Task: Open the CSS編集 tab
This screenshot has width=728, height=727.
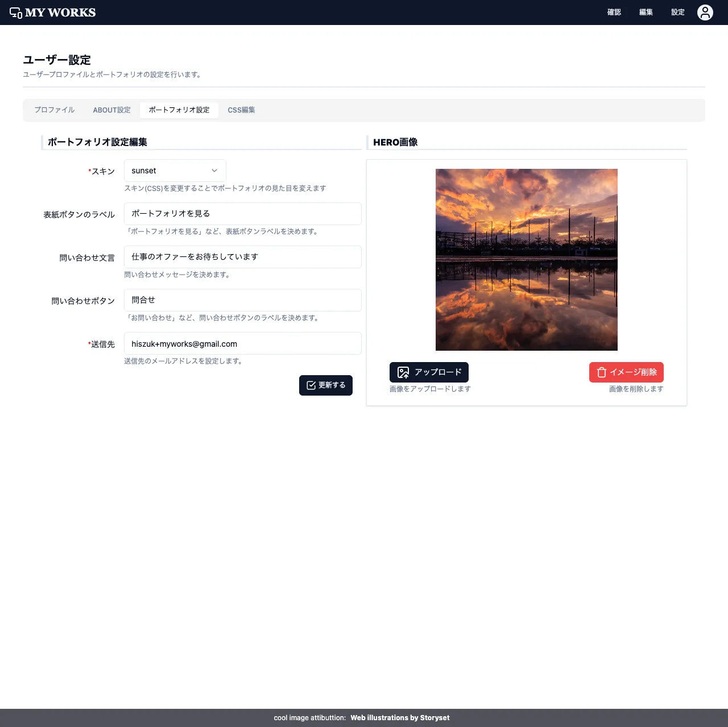Action: 241,110
